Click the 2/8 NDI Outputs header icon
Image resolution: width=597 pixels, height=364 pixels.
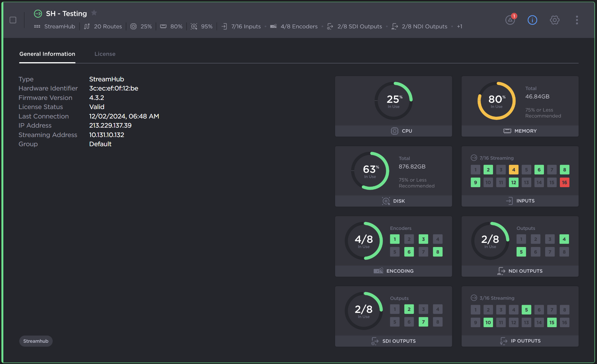click(x=395, y=27)
